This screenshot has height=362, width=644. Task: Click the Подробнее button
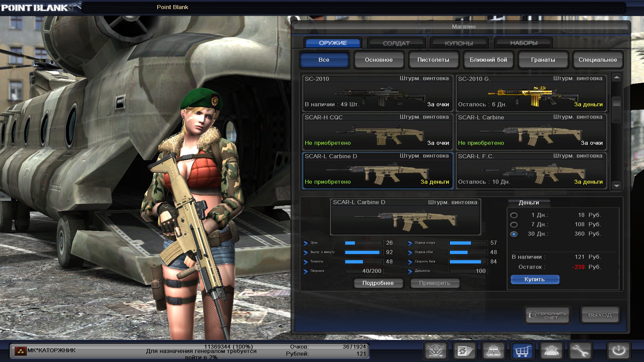pos(378,283)
